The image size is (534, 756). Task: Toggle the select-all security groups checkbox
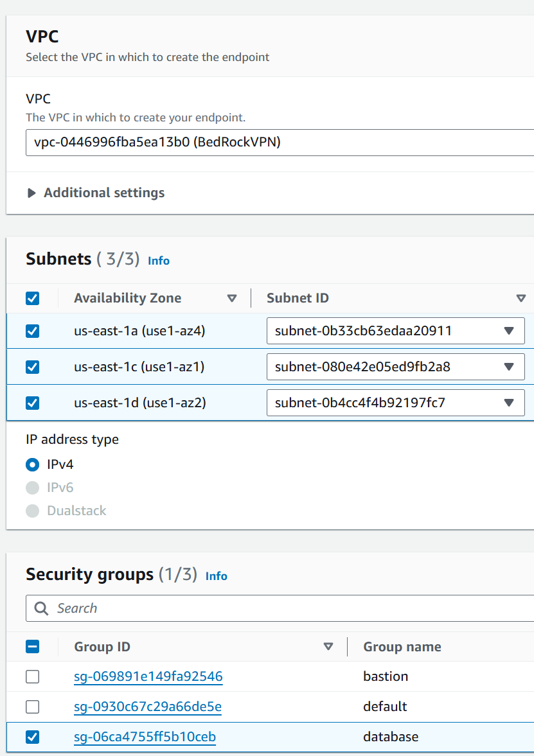(32, 646)
